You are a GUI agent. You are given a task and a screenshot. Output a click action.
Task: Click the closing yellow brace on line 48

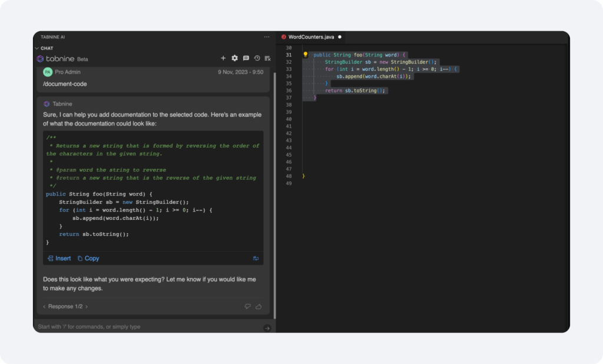click(303, 176)
